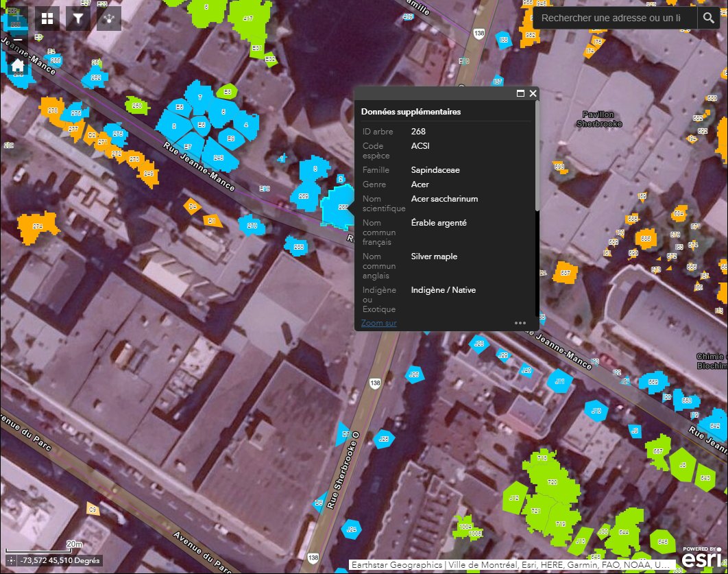This screenshot has width=728, height=574.
Task: Click the scientific name Acer saccharinum
Action: coord(444,199)
